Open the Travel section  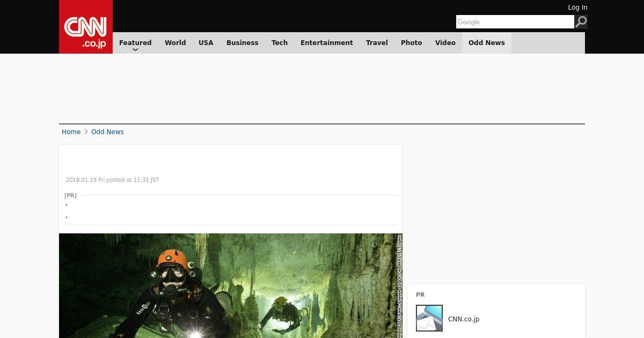tap(377, 43)
